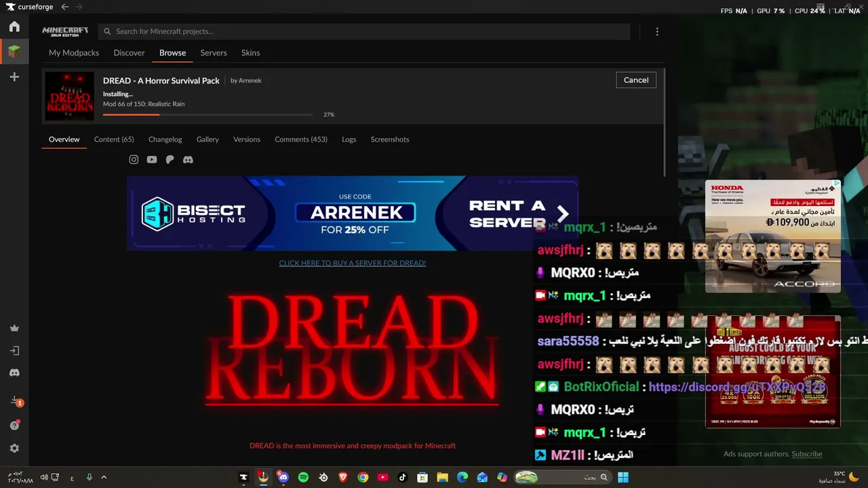868x488 pixels.
Task: Click the BisectHosting Arrenek banner
Action: click(353, 213)
